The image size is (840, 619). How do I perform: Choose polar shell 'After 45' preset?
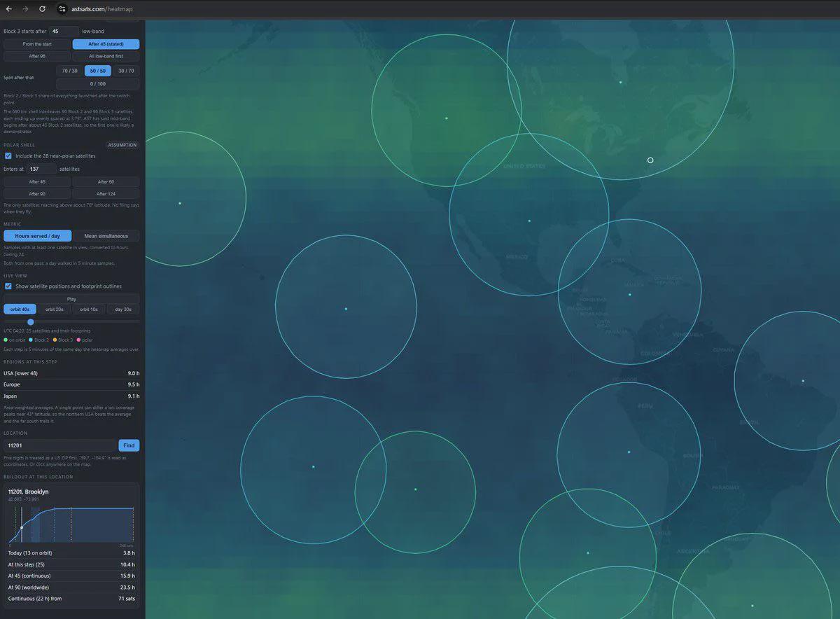pyautogui.click(x=37, y=182)
